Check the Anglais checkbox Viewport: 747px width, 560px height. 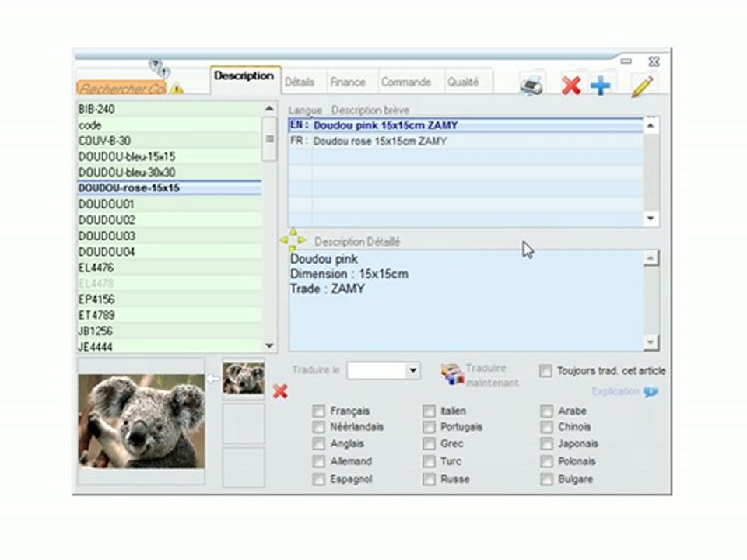pos(319,443)
